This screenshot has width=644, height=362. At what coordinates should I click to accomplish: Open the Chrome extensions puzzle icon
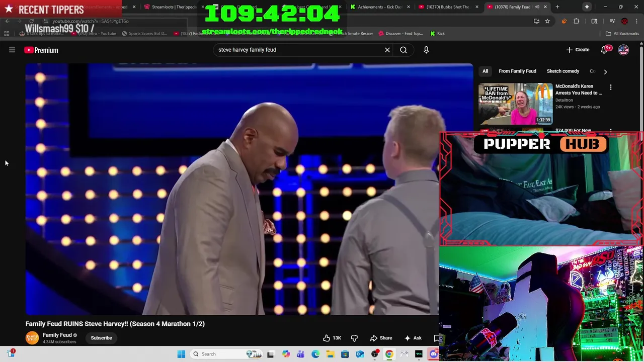click(x=577, y=21)
